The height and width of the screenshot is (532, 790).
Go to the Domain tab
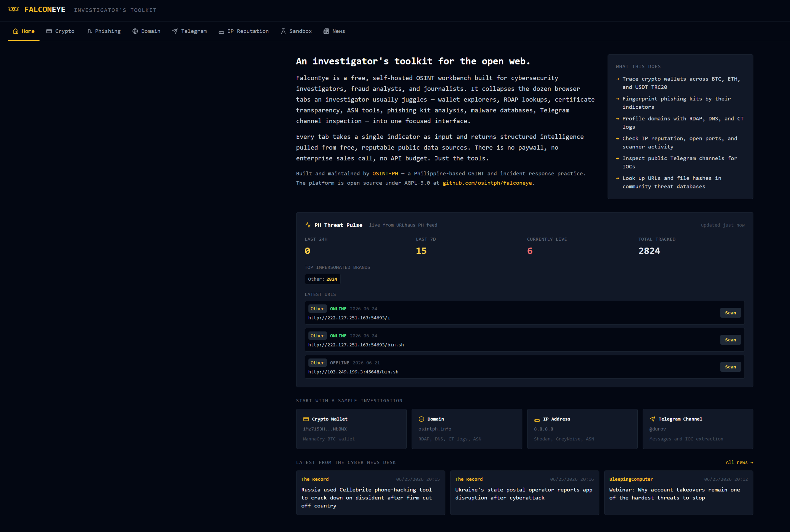pos(146,31)
